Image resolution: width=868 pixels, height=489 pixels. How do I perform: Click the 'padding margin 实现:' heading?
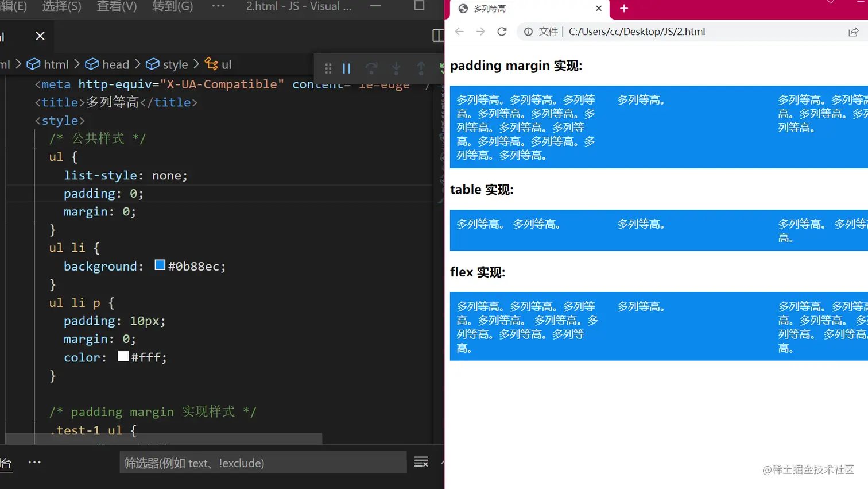coord(516,66)
